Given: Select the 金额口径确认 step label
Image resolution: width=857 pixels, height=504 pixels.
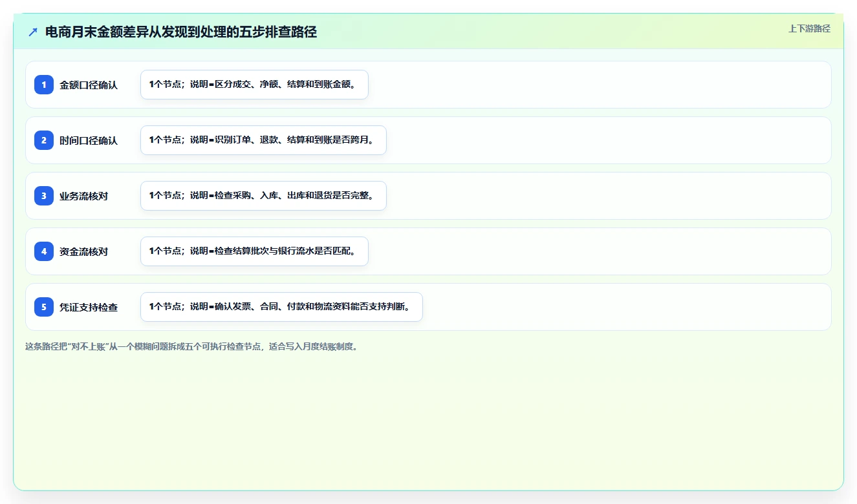Looking at the screenshot, I should [89, 85].
